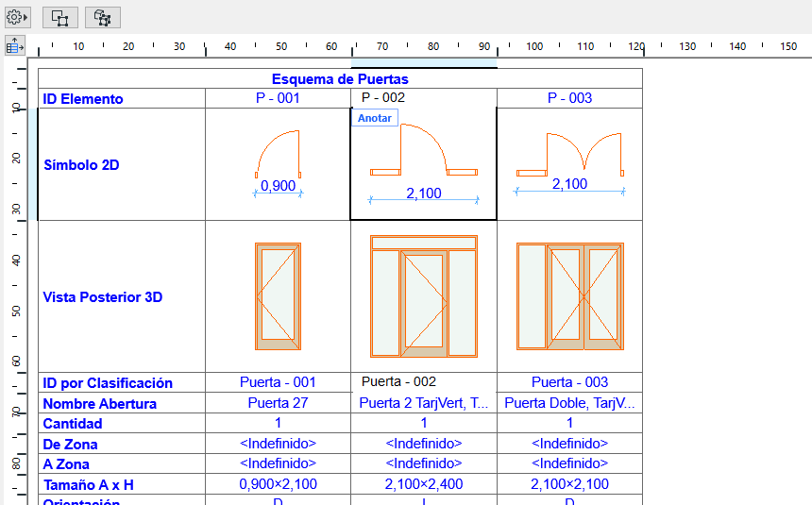Select the Cantidad row header

[122, 423]
